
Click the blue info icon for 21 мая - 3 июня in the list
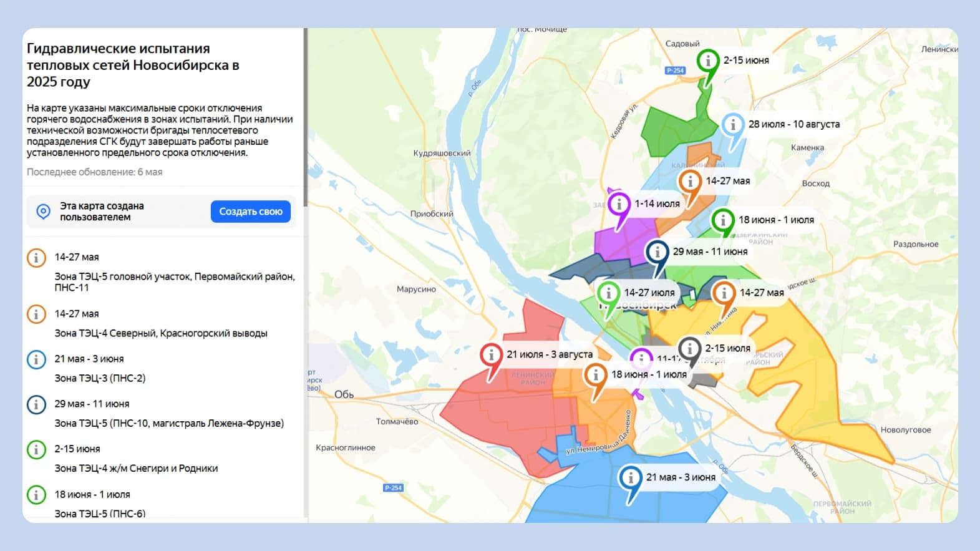[36, 359]
